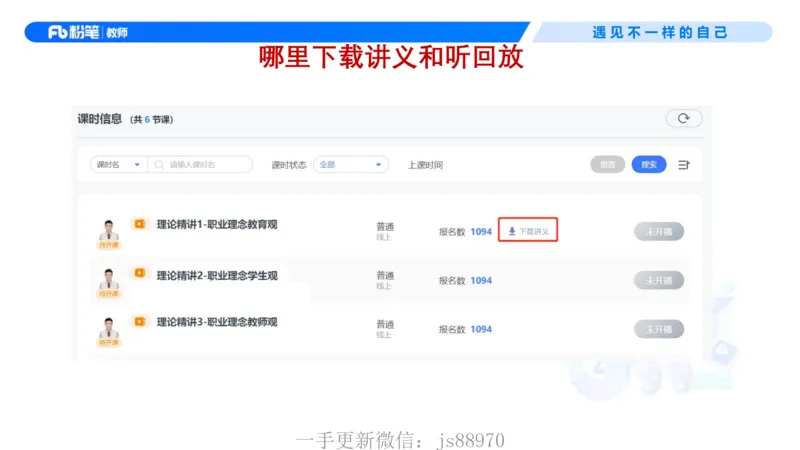Click the 待开课 status tag under 理论精讲1 avatar
Viewport: 800px width, 450px height.
click(x=108, y=245)
